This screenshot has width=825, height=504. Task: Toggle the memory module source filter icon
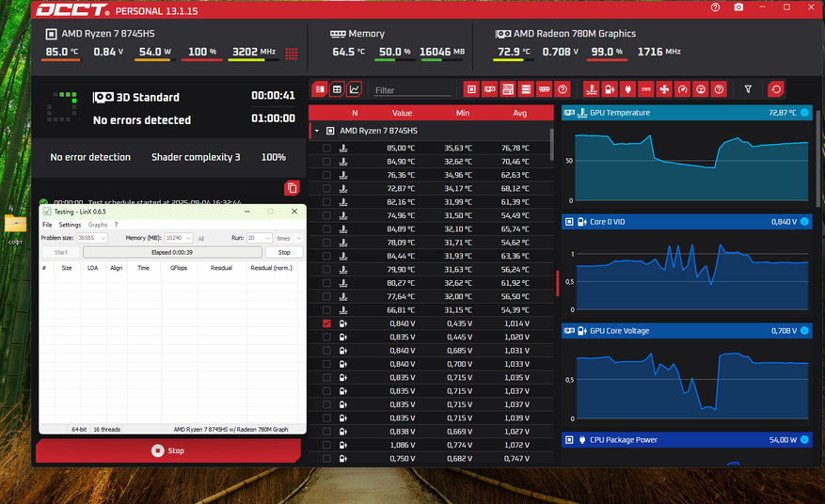544,89
